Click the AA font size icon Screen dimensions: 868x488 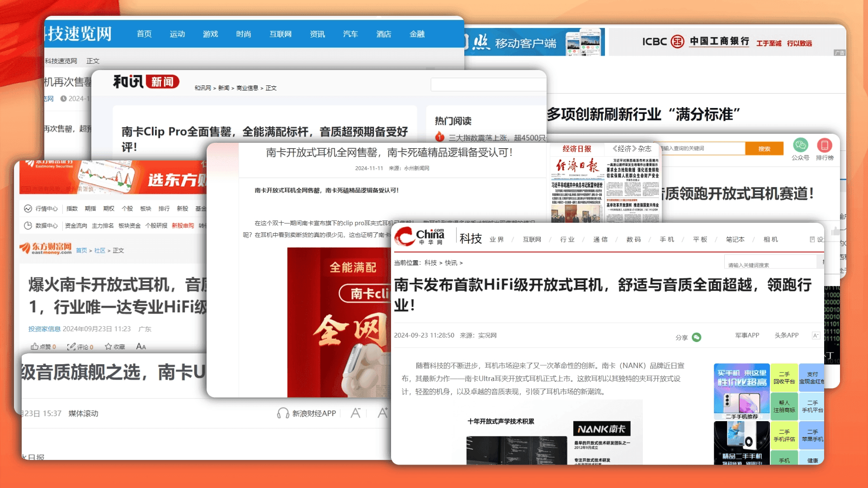tap(141, 346)
